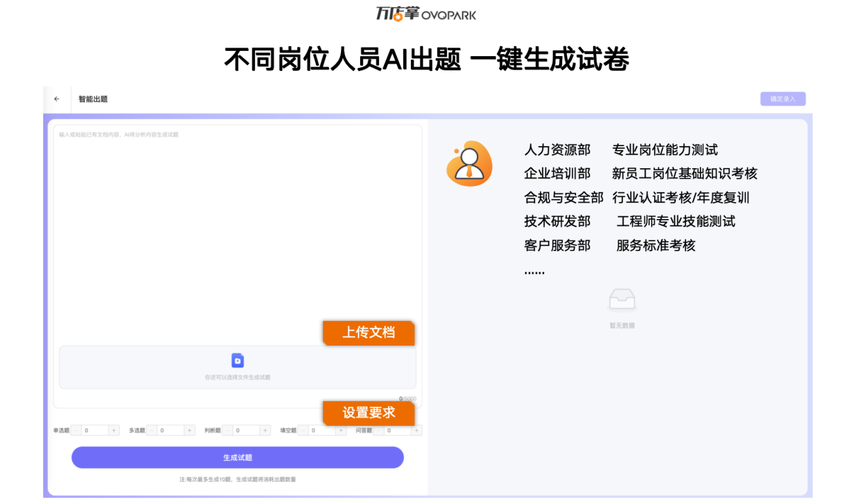The width and height of the screenshot is (861, 504).
Task: Decrease 多选题 count with minus button
Action: [x=152, y=430]
